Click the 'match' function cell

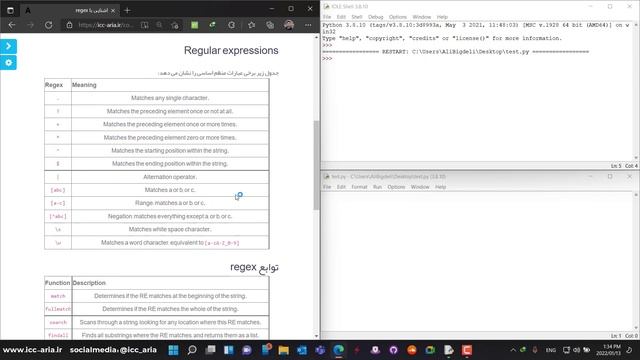[x=58, y=296]
